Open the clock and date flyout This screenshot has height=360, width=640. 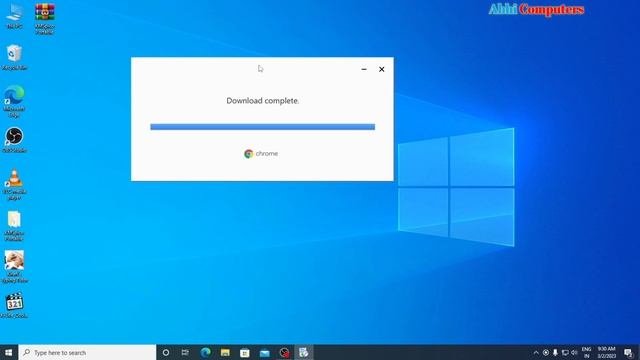coord(607,353)
